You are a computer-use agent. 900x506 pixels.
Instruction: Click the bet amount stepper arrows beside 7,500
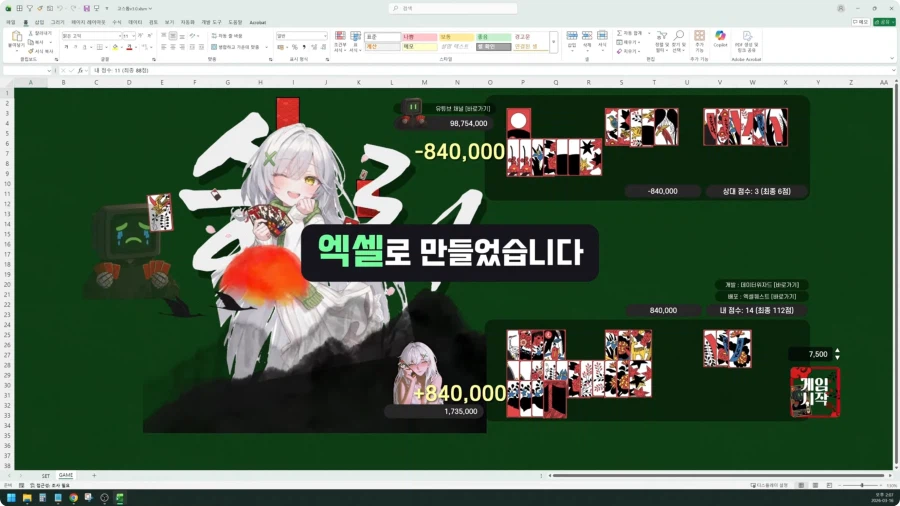(x=837, y=354)
